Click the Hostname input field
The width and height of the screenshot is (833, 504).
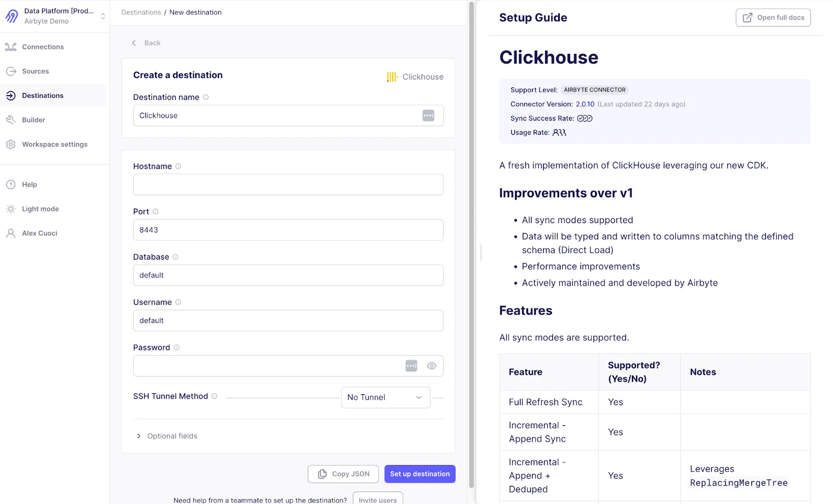pyautogui.click(x=288, y=185)
